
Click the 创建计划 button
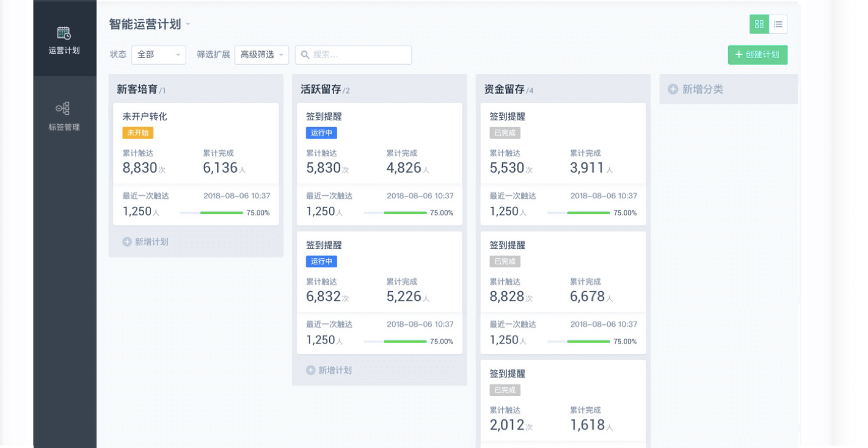tap(757, 55)
